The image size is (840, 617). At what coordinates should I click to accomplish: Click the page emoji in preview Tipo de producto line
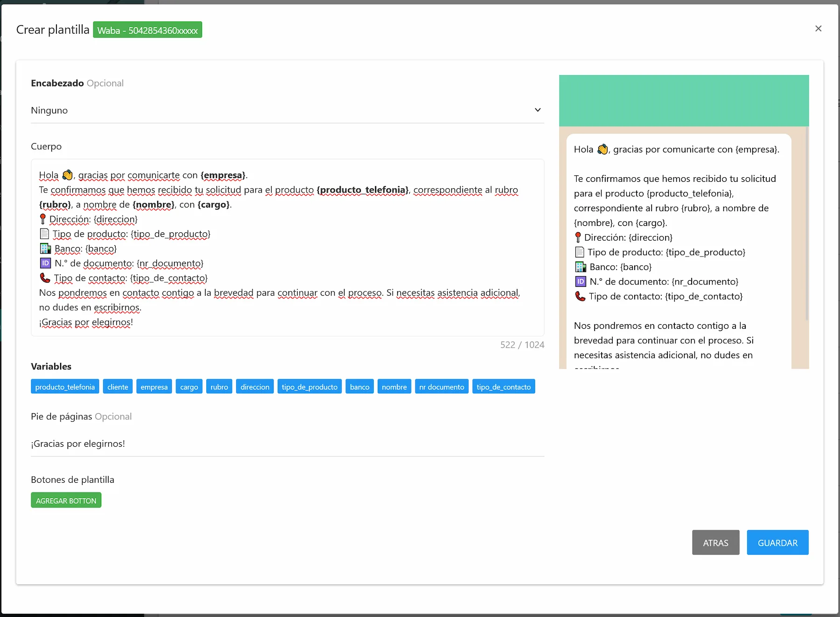[x=580, y=252]
